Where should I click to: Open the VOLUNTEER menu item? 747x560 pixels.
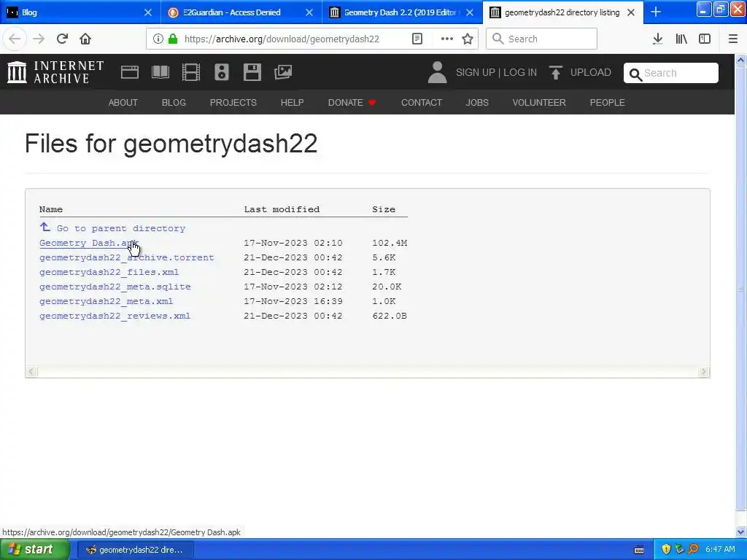point(539,102)
